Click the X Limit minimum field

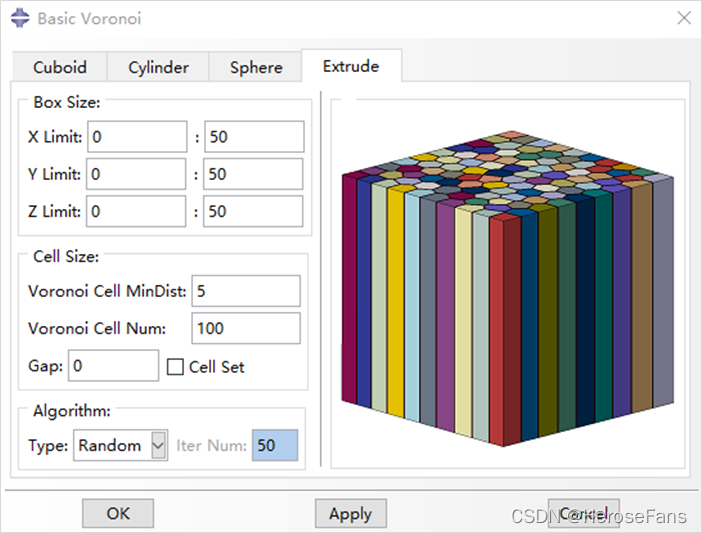[137, 136]
